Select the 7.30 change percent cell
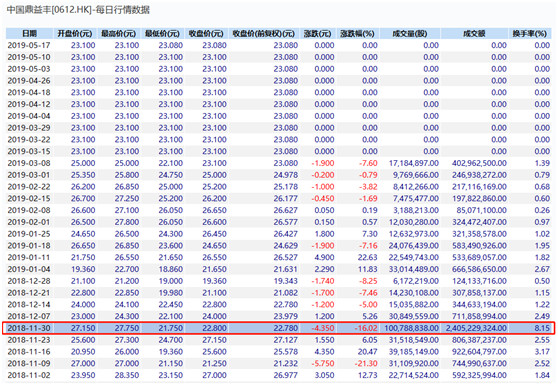This screenshot has width=558, height=385. tap(370, 234)
